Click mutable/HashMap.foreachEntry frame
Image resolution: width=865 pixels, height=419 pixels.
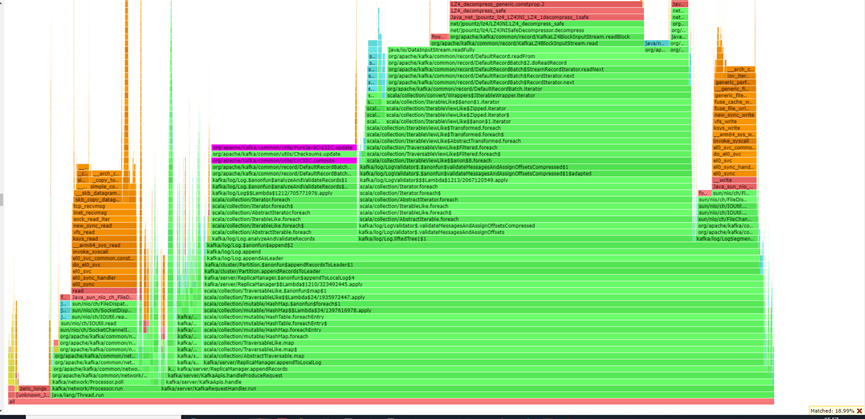[485, 329]
